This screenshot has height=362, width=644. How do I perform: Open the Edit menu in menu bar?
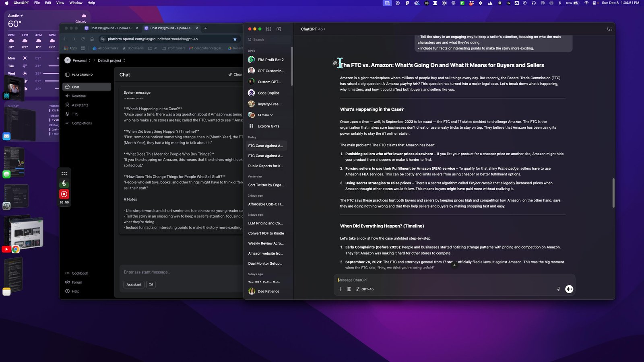pyautogui.click(x=48, y=3)
